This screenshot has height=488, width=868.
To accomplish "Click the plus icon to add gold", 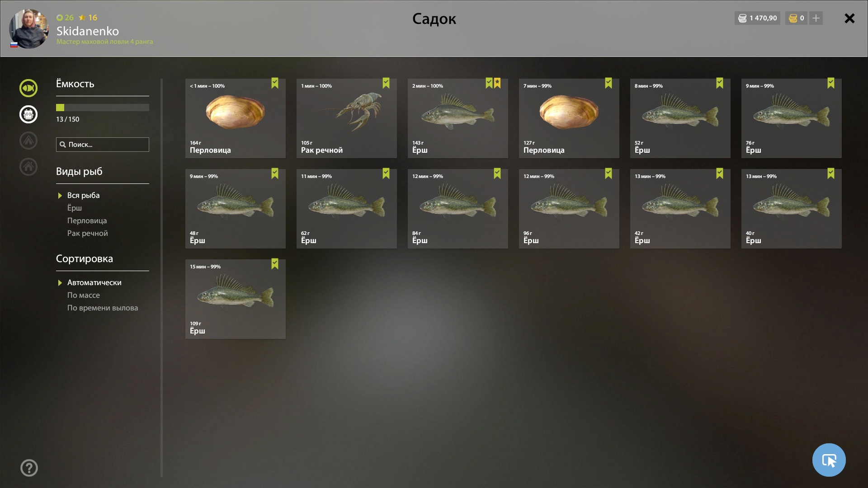I will click(816, 18).
